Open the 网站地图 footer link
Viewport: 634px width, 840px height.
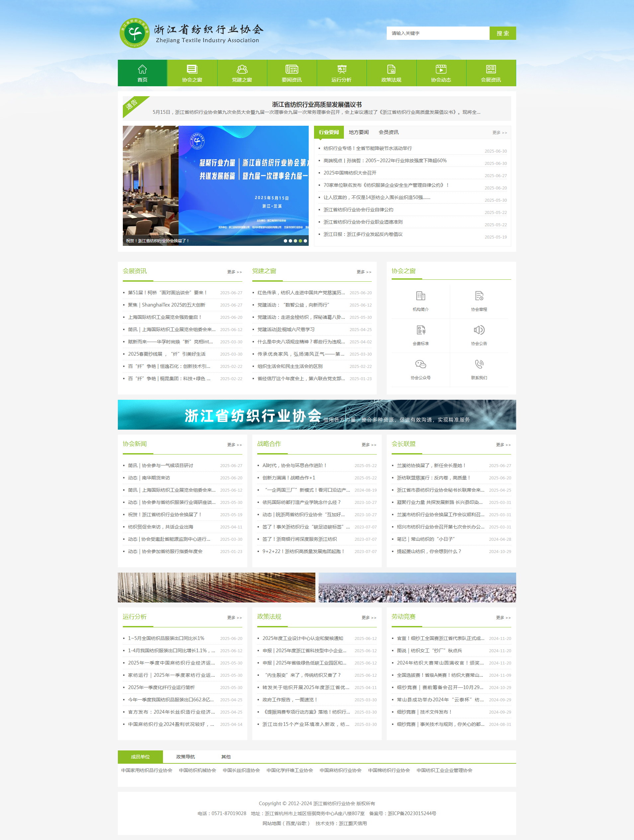pos(272,823)
